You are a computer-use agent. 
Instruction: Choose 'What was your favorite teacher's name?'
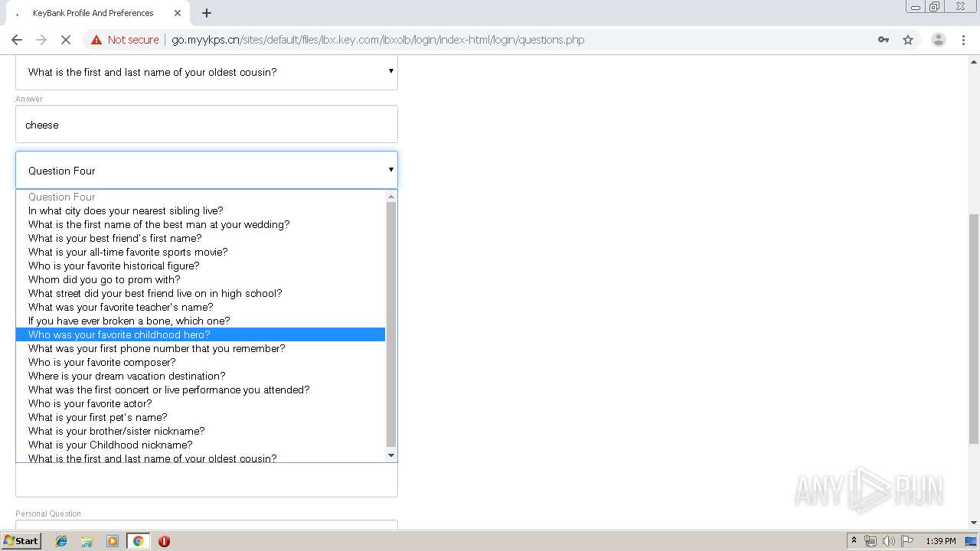[x=201, y=307]
